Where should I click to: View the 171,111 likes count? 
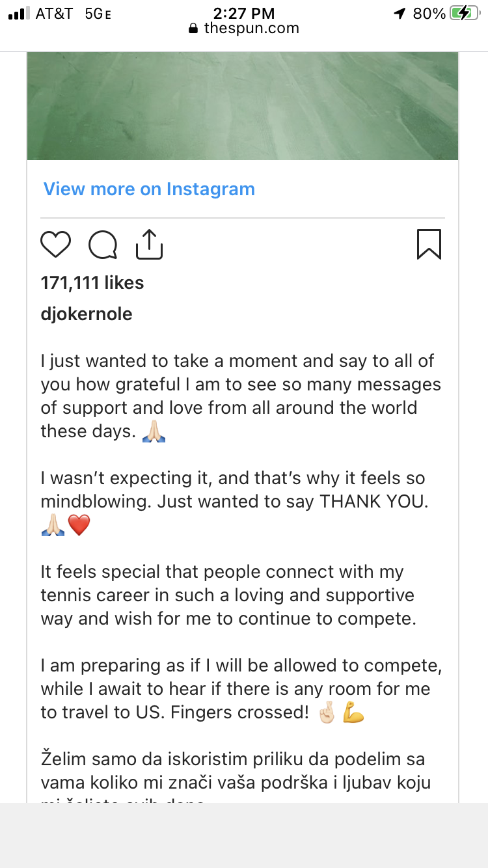pyautogui.click(x=92, y=283)
